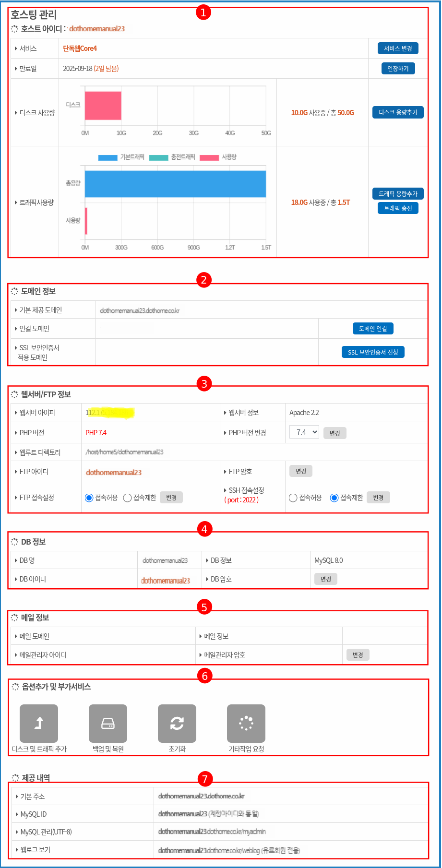442x868 pixels.
Task: Click the SSL 보안인증서 신청 button
Action: click(x=373, y=352)
